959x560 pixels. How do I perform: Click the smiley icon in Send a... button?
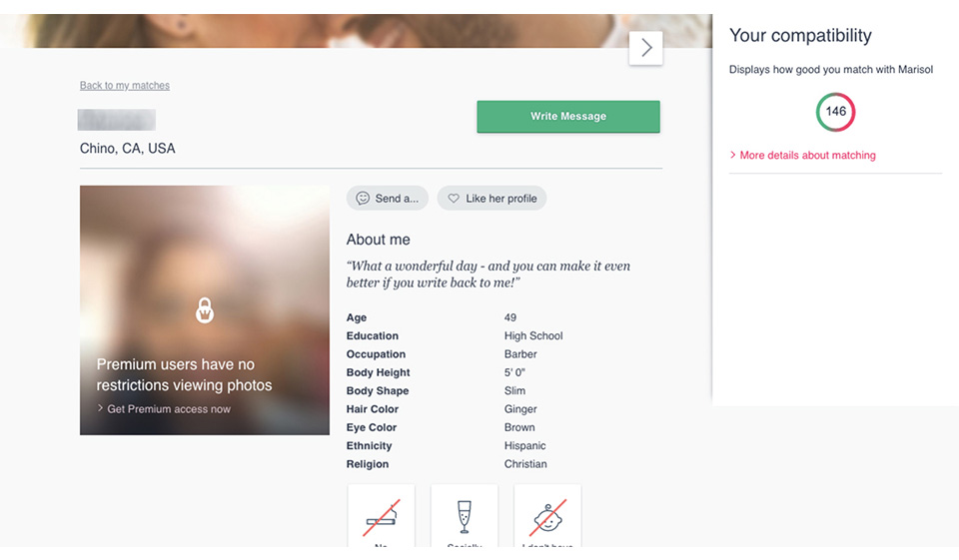363,199
